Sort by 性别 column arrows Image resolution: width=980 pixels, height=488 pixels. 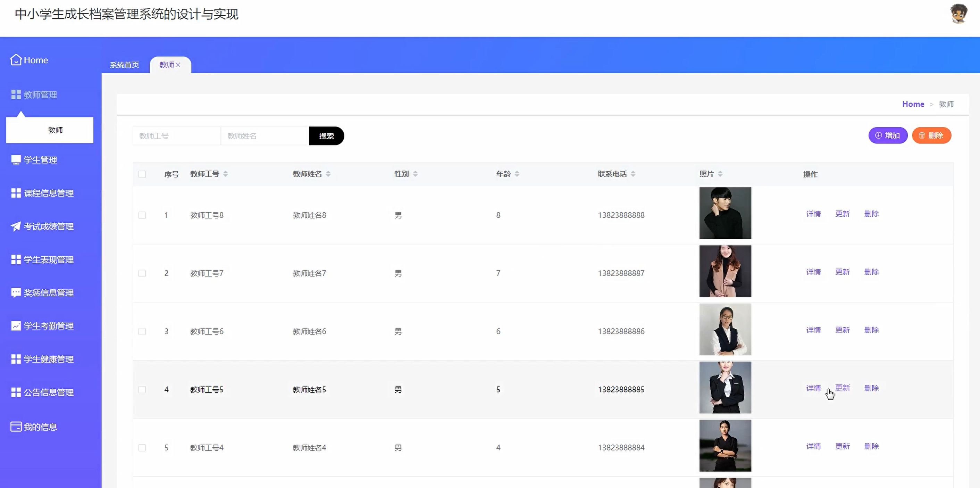tap(416, 174)
